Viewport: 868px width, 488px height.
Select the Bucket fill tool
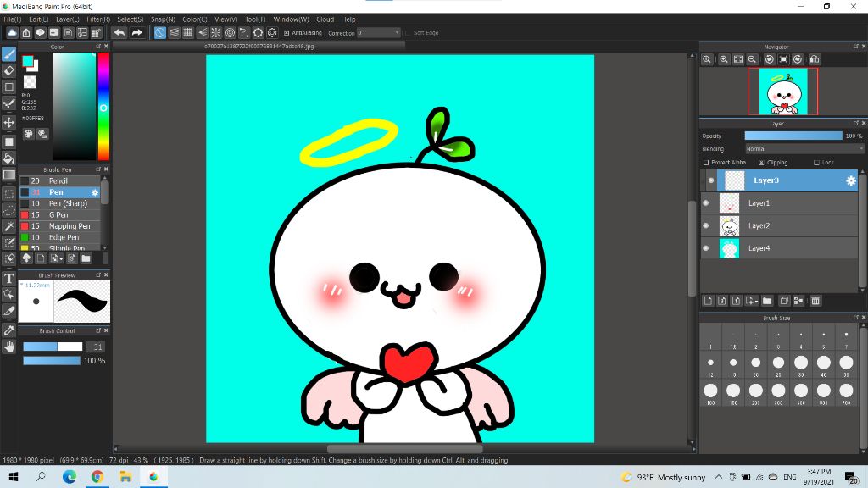(8, 158)
